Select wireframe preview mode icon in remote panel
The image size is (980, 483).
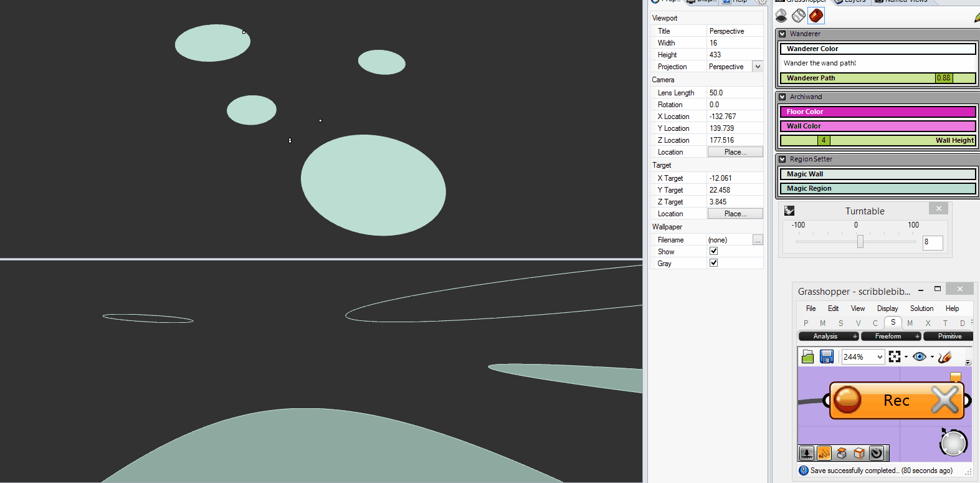tap(799, 16)
